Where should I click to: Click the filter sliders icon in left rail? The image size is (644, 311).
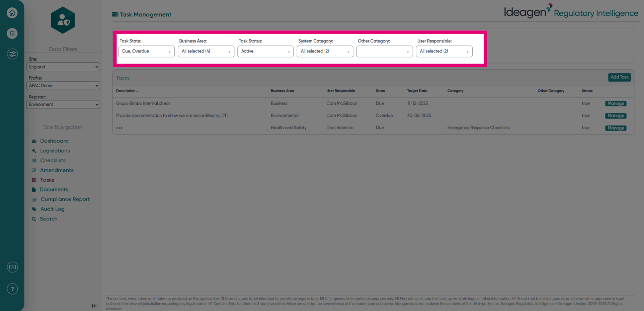pyautogui.click(x=12, y=54)
